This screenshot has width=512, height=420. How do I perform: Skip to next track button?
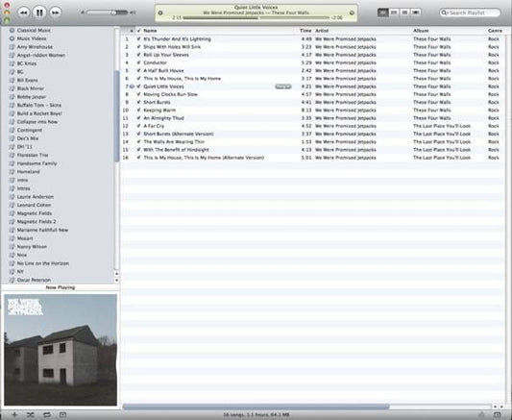point(56,12)
